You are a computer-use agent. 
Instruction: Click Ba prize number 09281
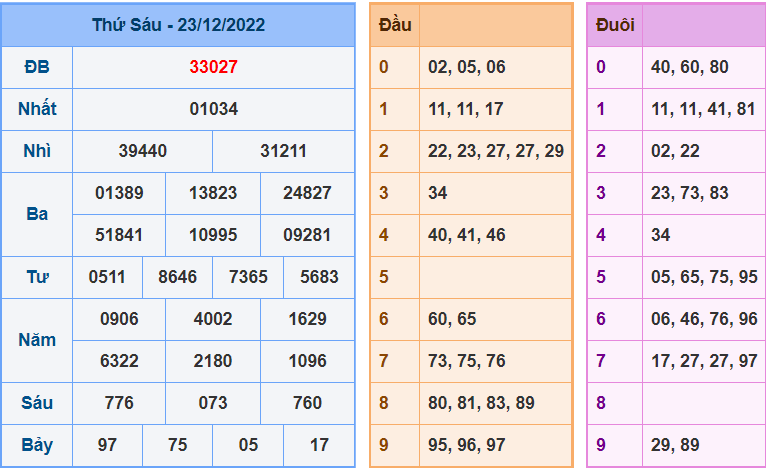click(307, 235)
